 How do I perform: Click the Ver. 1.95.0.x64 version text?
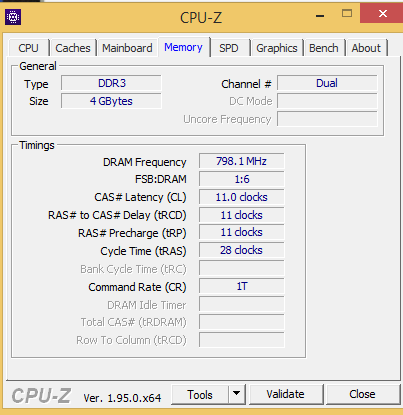[x=122, y=398]
